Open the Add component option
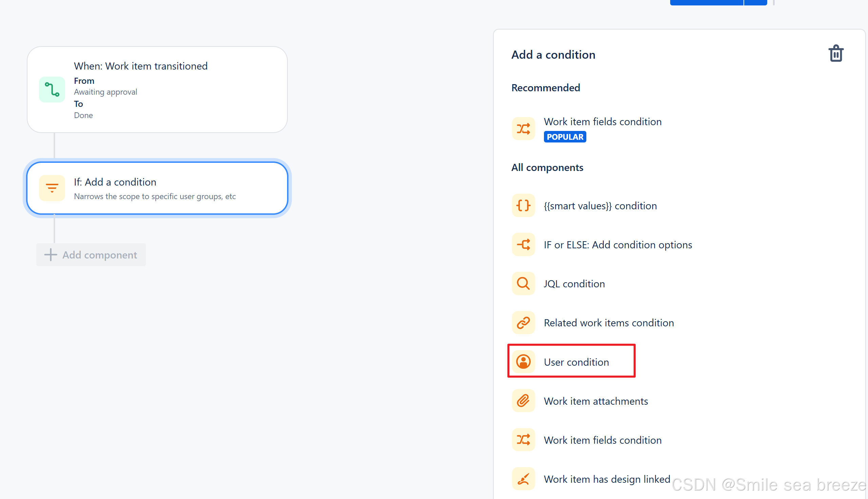 click(91, 255)
